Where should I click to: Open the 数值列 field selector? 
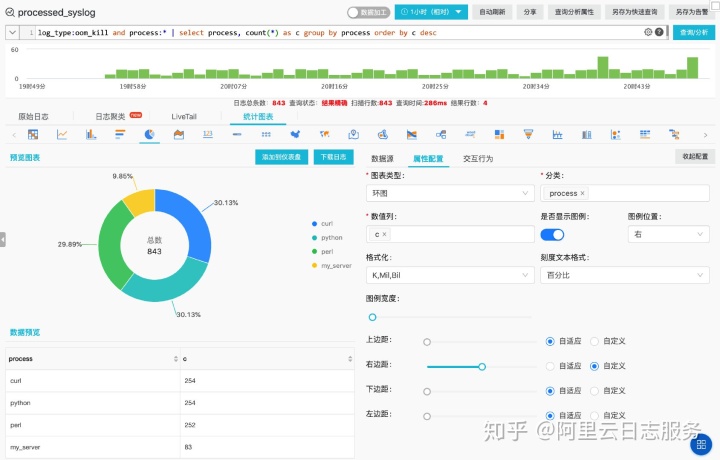coord(450,234)
